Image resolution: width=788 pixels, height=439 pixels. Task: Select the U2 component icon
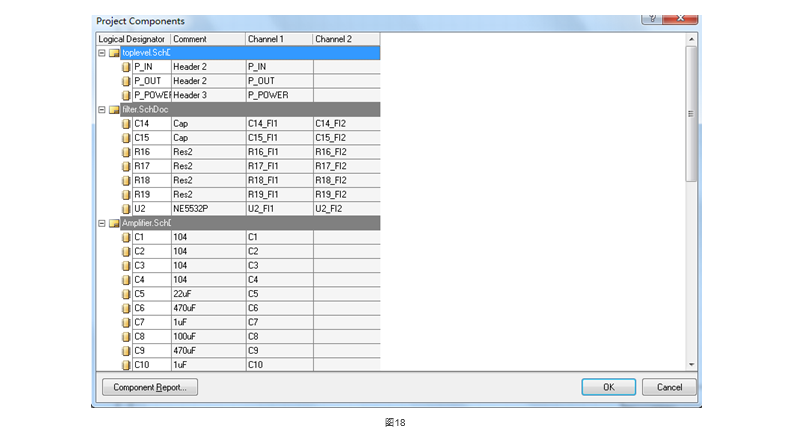[x=127, y=209]
